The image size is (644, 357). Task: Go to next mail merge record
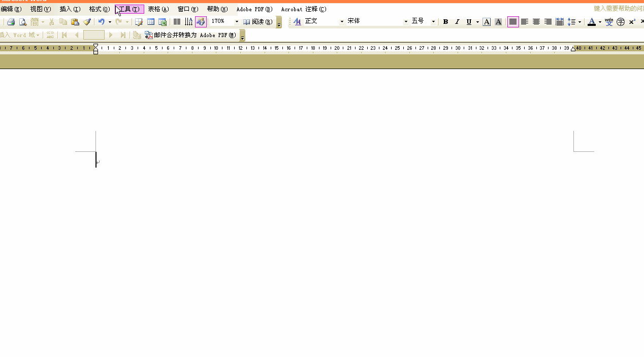point(111,35)
